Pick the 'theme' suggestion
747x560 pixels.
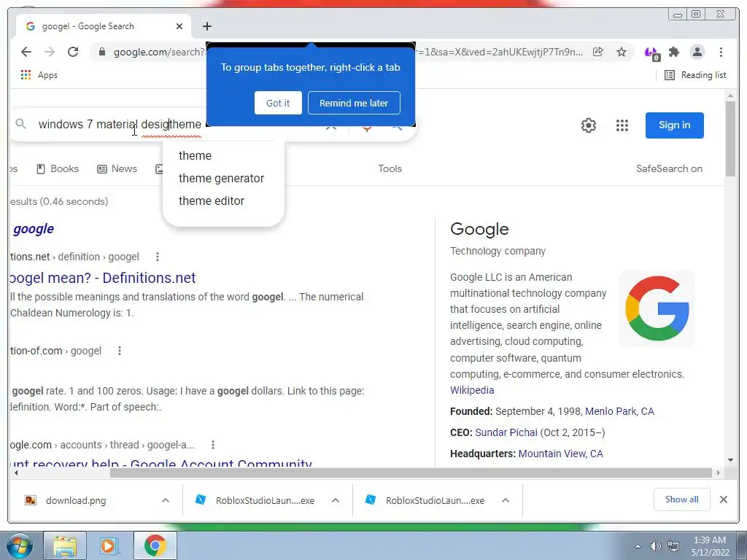click(x=195, y=156)
